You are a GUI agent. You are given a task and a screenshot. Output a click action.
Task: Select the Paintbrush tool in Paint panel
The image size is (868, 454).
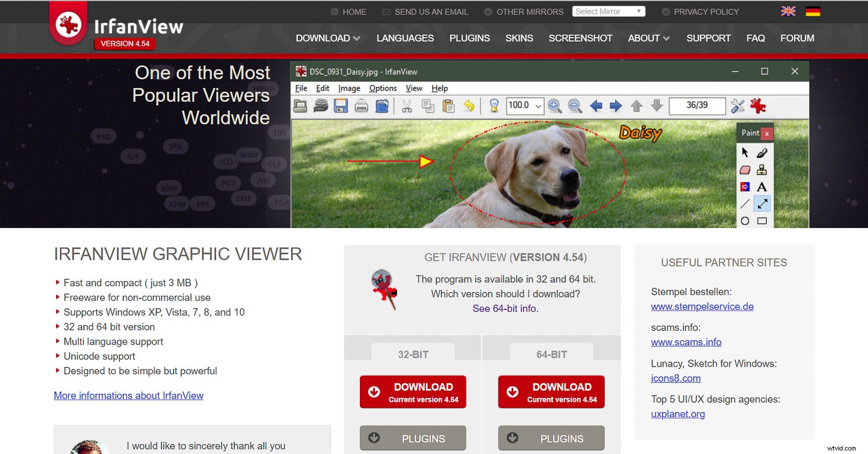point(763,152)
